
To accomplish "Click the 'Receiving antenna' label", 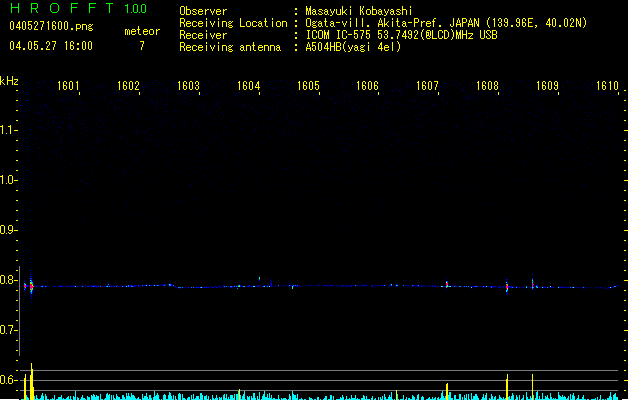I will (230, 47).
